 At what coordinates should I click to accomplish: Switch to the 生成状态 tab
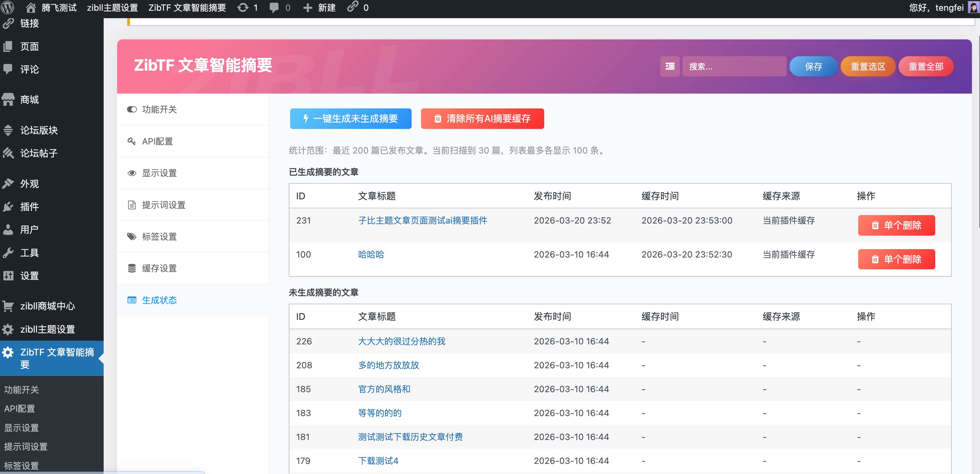pyautogui.click(x=159, y=300)
